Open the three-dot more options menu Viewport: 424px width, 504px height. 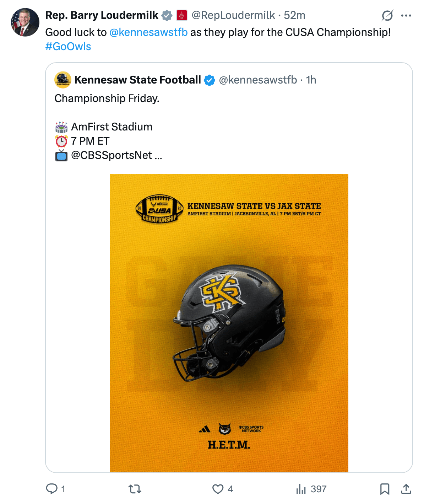coord(406,16)
